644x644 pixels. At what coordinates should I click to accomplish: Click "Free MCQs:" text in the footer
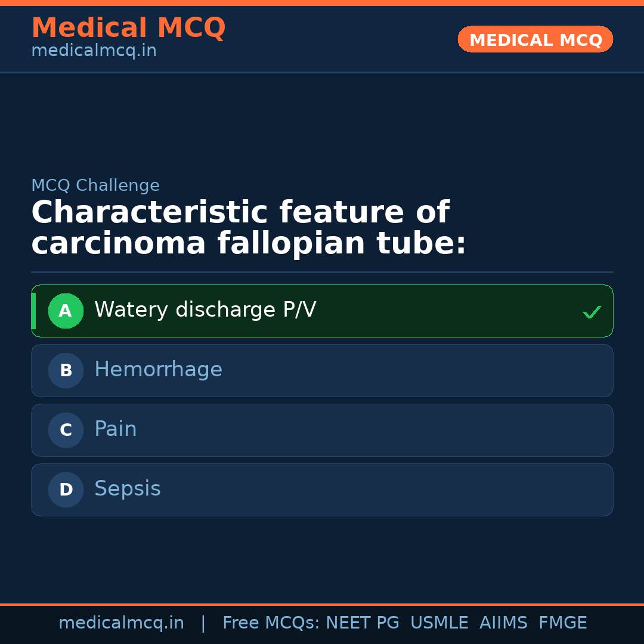point(271,623)
